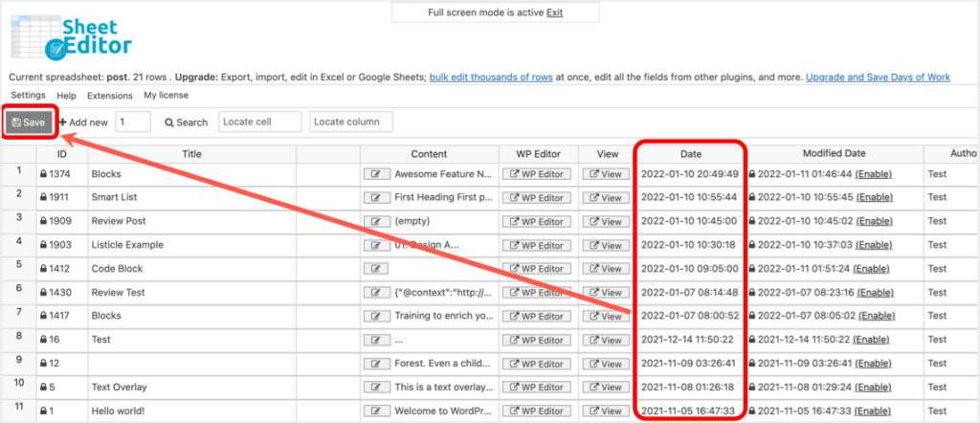Enable Modified Date editing in row 1
The height and width of the screenshot is (423, 980).
coord(875,175)
